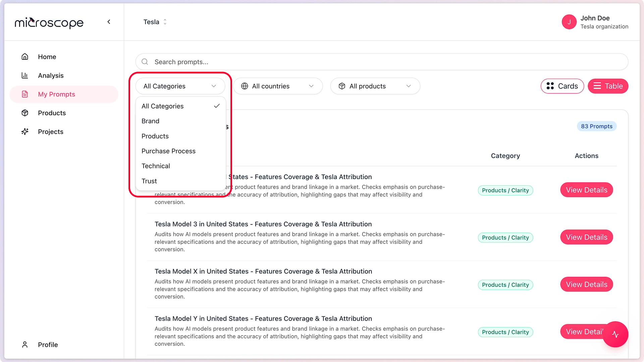Viewport: 644px width, 362px height.
Task: Click the Profile person icon
Action: tap(25, 345)
